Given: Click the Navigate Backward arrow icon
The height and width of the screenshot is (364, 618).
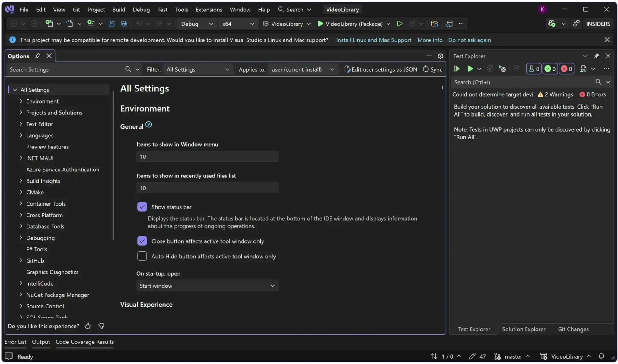Looking at the screenshot, I should (14, 24).
